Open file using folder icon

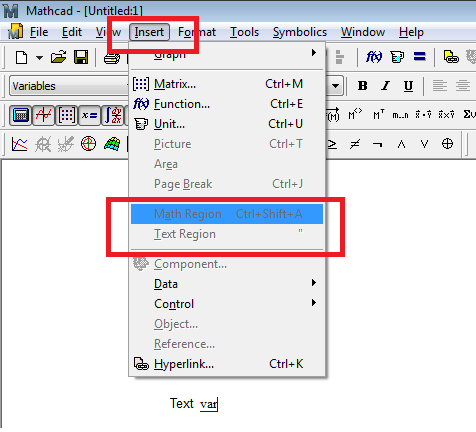[x=58, y=57]
